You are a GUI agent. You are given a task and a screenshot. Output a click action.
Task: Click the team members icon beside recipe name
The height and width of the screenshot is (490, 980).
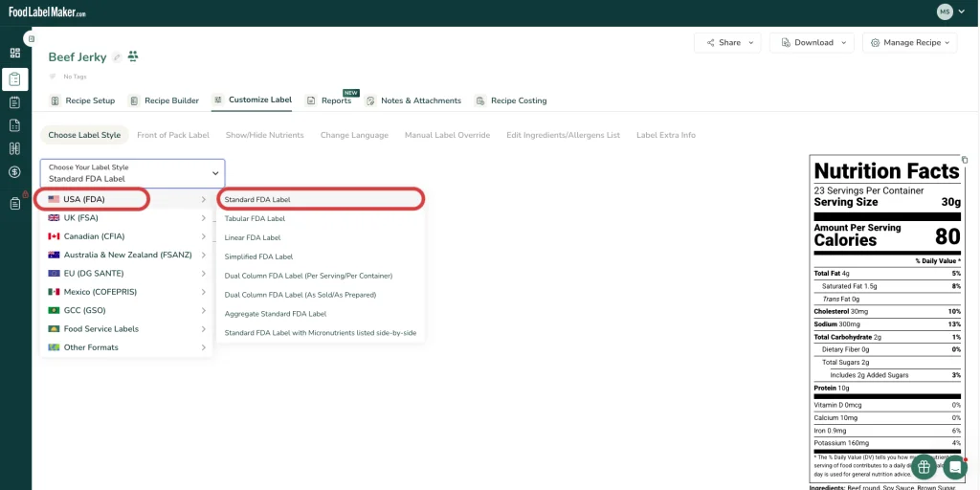(x=132, y=56)
